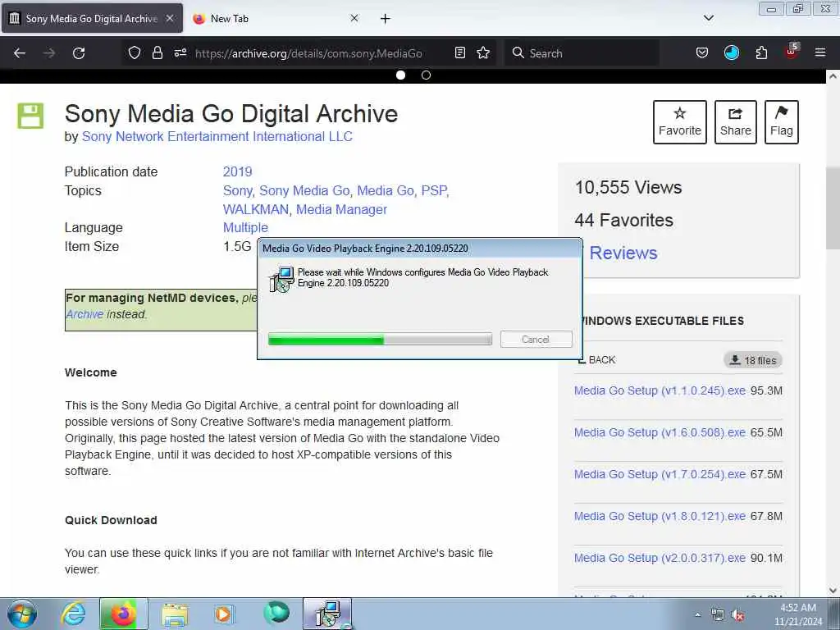The image size is (840, 630).
Task: Open the uBlock extension icon with badge
Action: tap(792, 52)
